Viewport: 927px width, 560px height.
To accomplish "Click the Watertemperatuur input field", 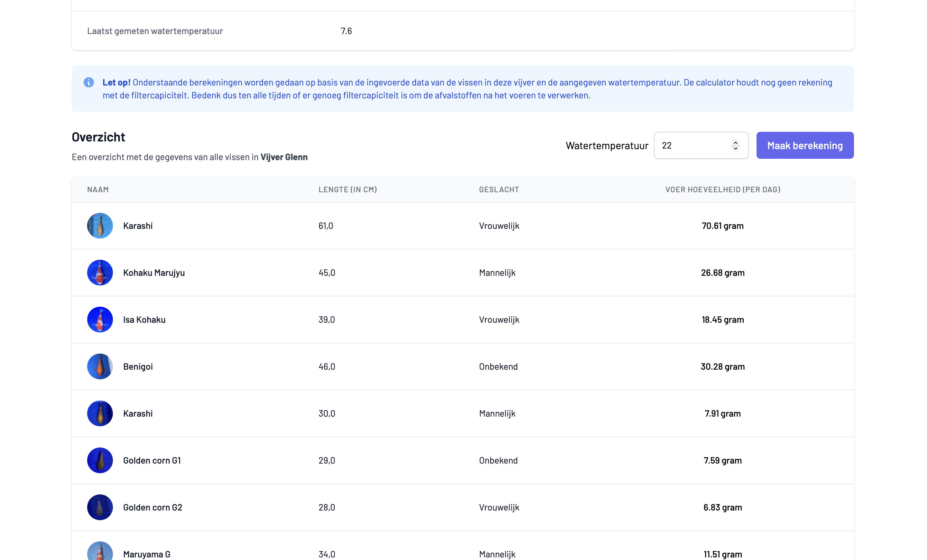I will [x=692, y=146].
